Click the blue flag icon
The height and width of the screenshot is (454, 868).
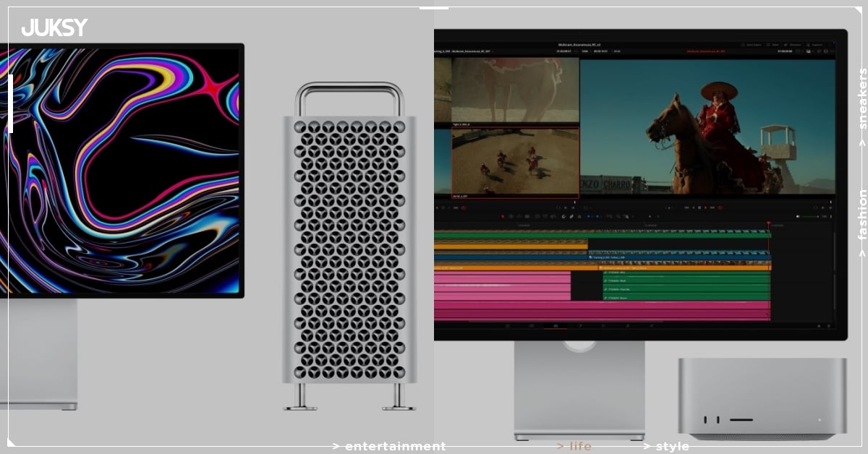click(588, 216)
